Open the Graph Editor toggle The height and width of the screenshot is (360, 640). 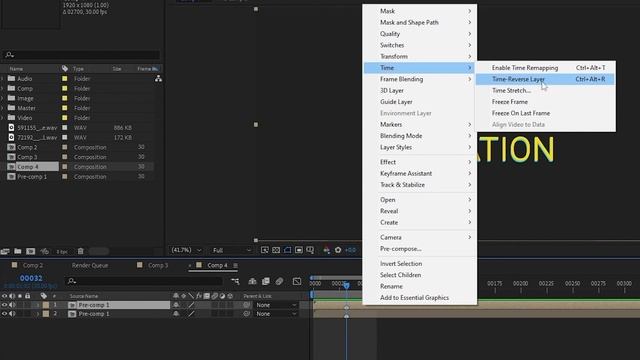point(297,281)
